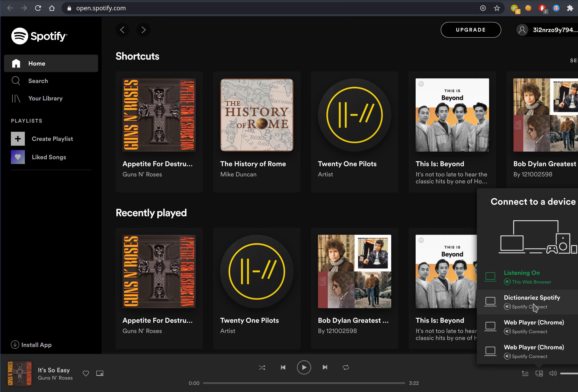578x392 pixels.
Task: Click the Picture-in-picture view icon
Action: pyautogui.click(x=100, y=373)
